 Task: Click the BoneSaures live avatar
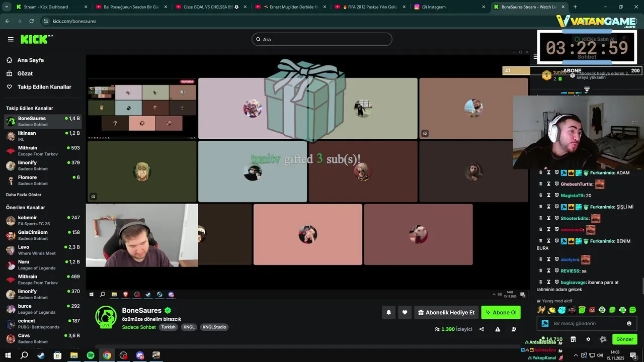106,316
